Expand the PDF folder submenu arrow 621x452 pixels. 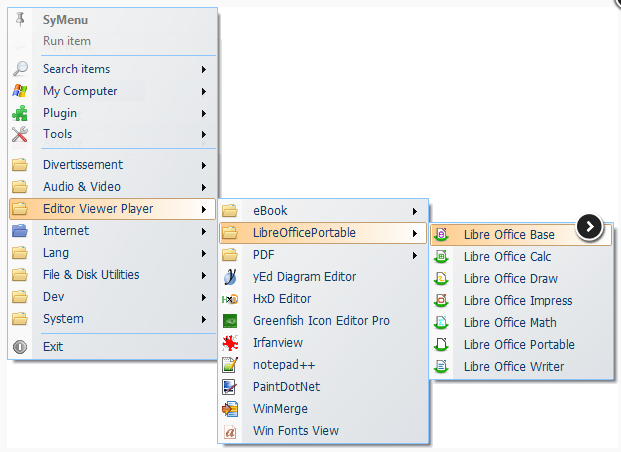point(415,256)
